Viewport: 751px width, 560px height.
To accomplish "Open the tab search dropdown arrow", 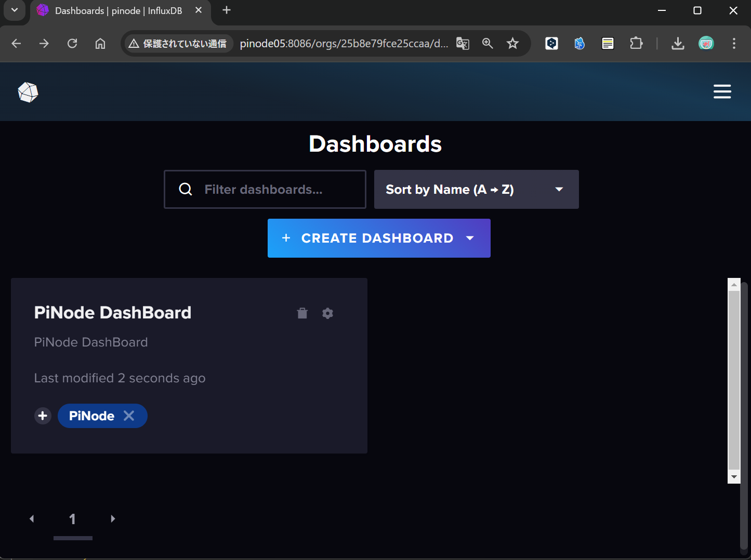I will 15,10.
